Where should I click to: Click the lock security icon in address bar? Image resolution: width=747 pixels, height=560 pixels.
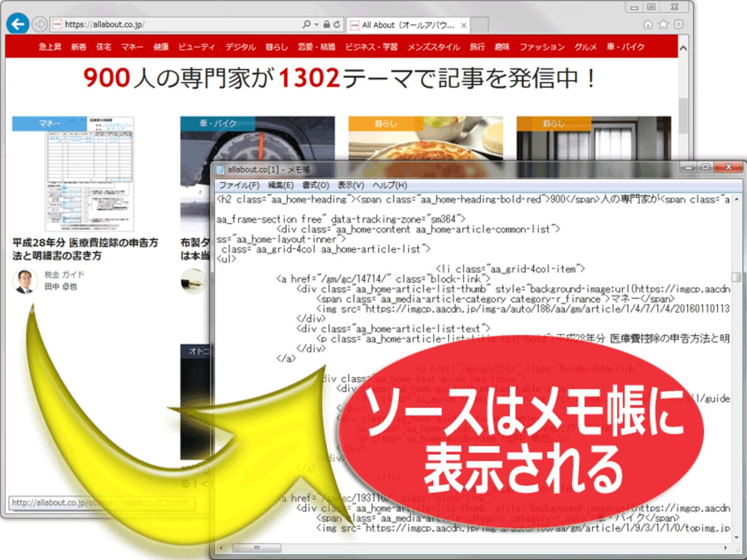point(326,25)
